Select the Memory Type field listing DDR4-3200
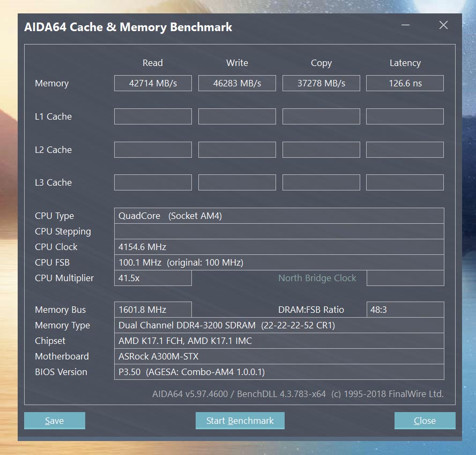Screen dimensions: 476x455 (279, 325)
